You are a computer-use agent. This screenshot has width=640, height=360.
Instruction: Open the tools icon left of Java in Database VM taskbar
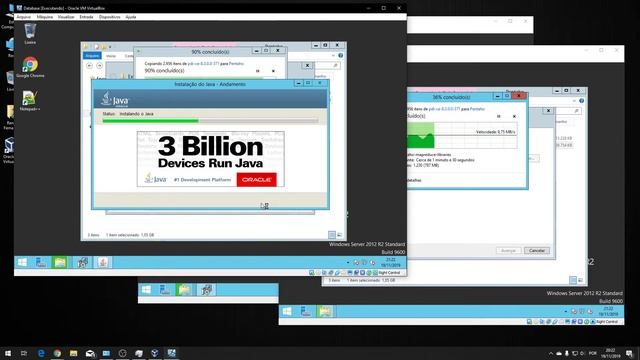(83, 262)
